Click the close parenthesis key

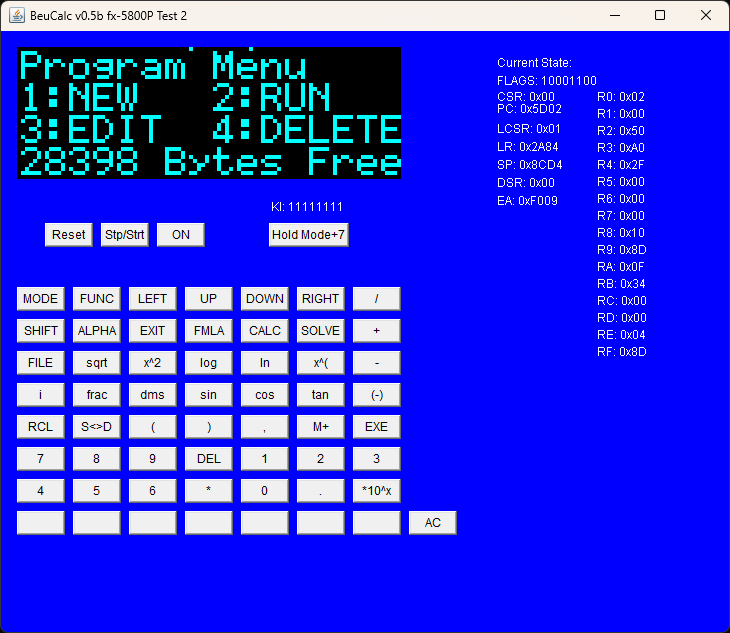pos(208,427)
